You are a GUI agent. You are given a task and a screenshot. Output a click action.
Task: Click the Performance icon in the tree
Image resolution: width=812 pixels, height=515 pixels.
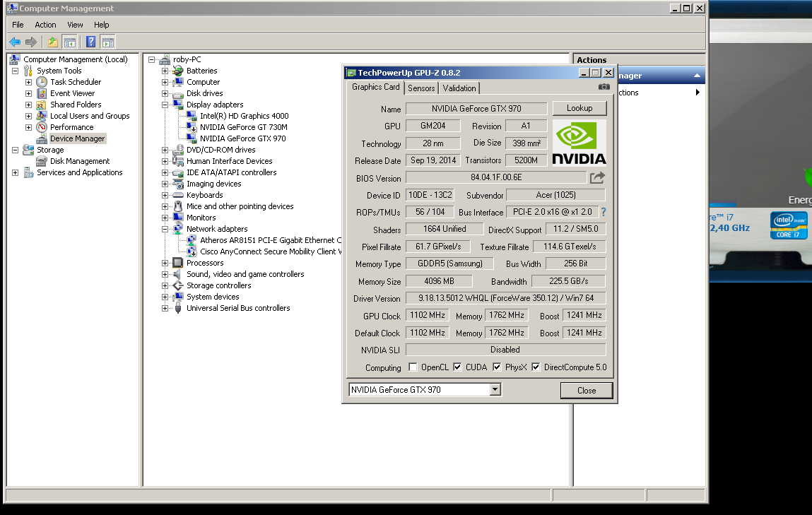point(42,127)
